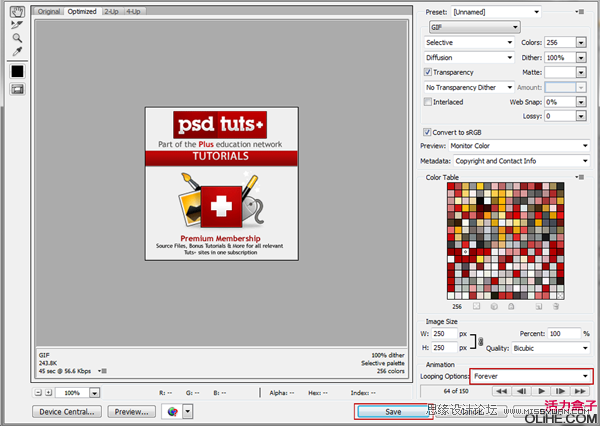Click the Web Snap 0% input field
Screen dimensions: 600x426
(x=560, y=102)
